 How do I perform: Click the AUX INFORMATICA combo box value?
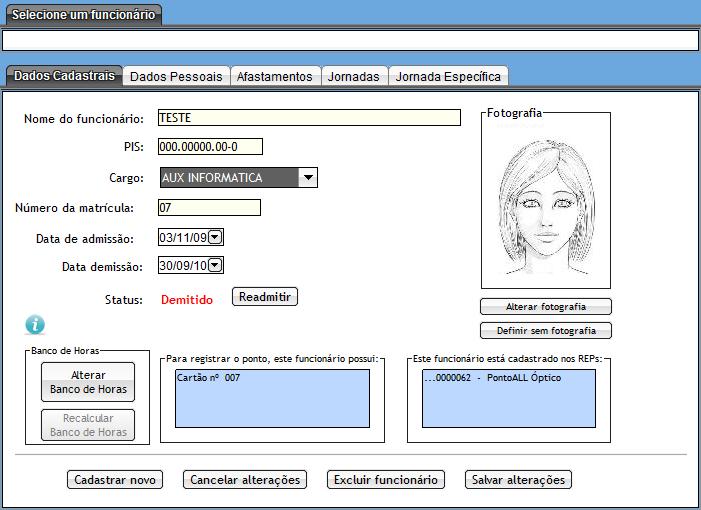[229, 177]
